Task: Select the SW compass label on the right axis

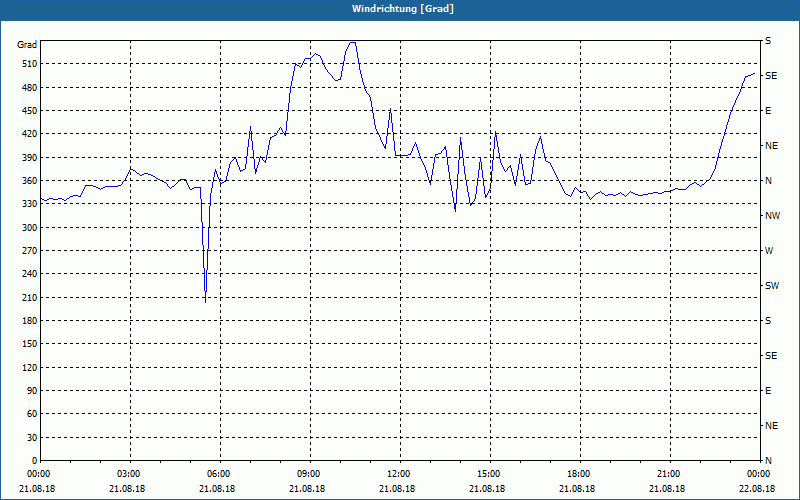Action: click(772, 286)
